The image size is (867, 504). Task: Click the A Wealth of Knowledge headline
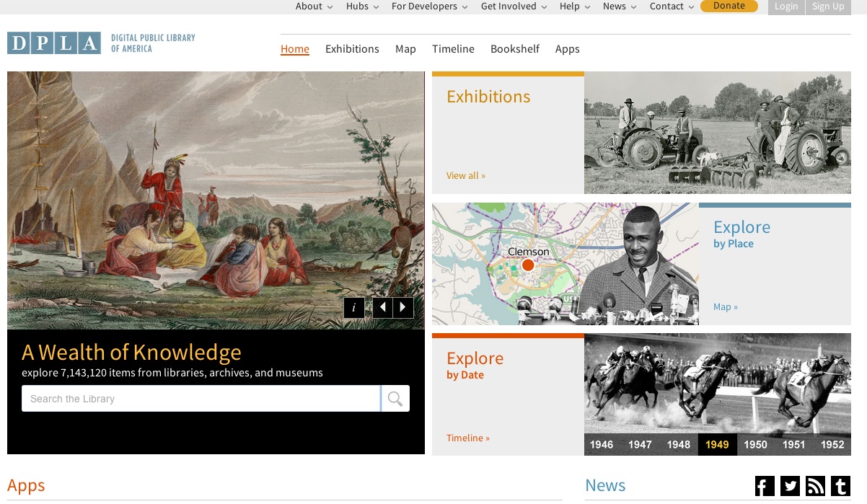131,352
